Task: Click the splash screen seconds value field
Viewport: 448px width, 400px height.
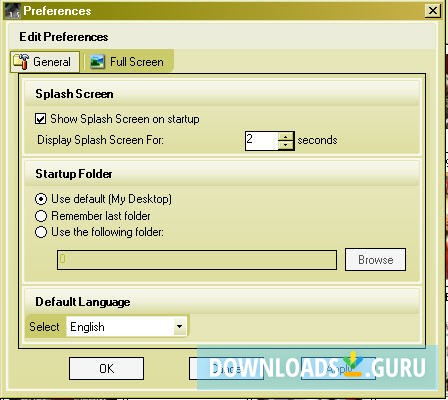Action: click(262, 141)
